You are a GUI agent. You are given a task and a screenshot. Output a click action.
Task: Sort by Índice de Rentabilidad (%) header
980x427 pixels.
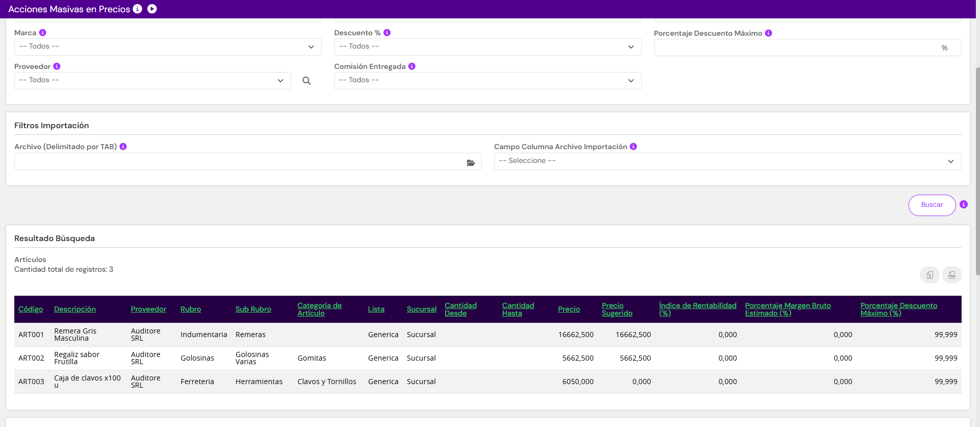coord(698,309)
